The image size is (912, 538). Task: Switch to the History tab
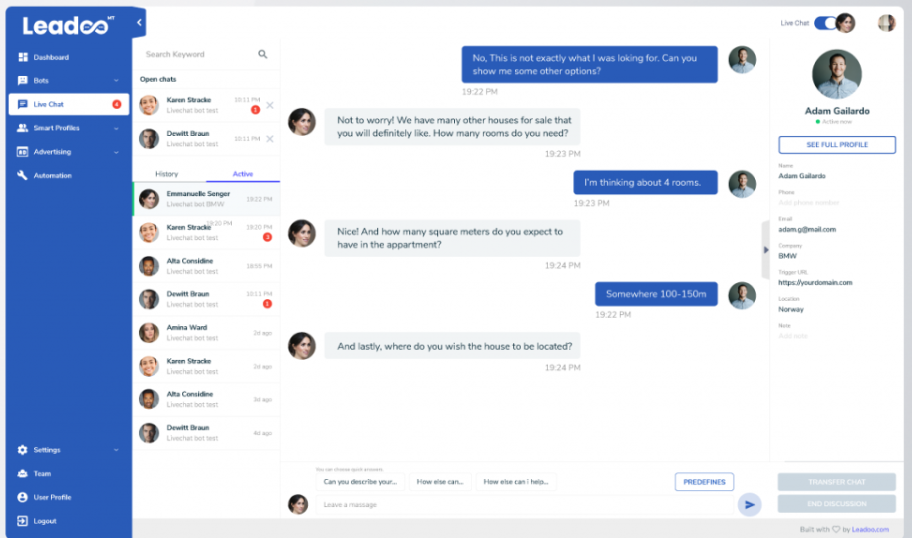(x=167, y=174)
